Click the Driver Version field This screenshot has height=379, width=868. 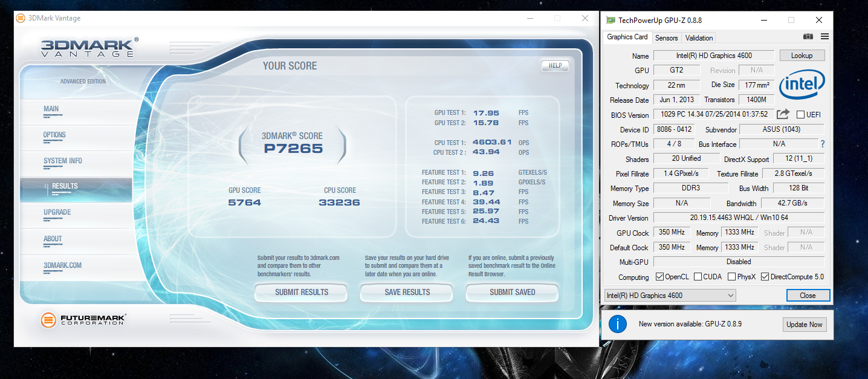click(x=739, y=218)
